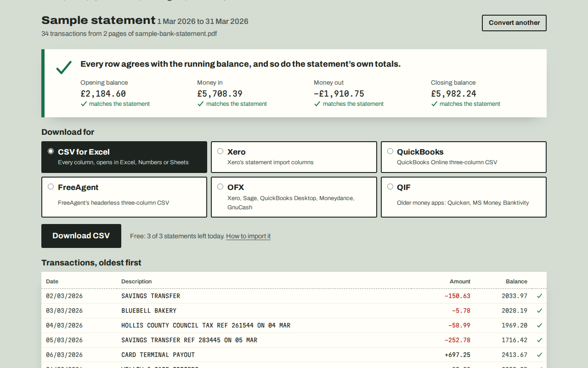Click the closing balance value £5,982.24
Screen dimensions: 588x368
[454, 94]
